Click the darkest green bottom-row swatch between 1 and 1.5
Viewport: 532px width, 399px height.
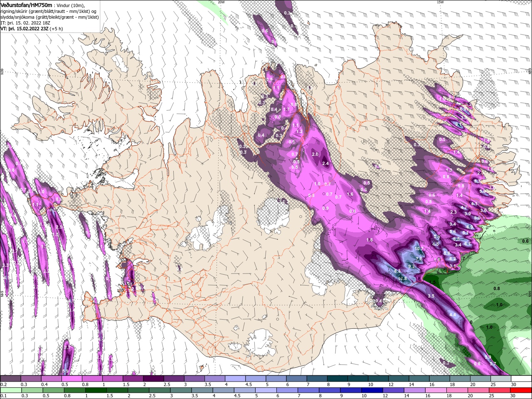coord(96,390)
